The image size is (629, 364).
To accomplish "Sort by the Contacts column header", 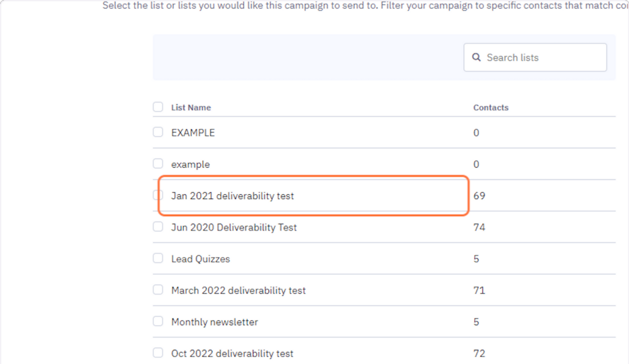I will click(x=491, y=107).
